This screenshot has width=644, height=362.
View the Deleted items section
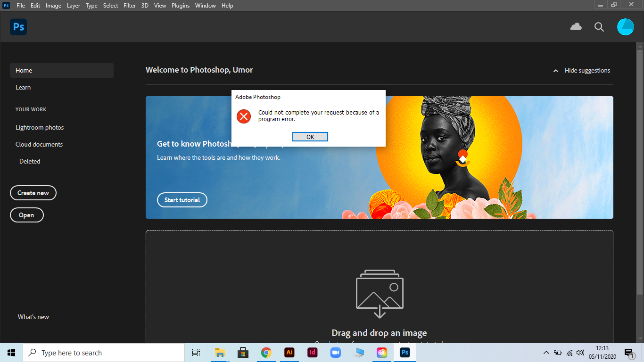pyautogui.click(x=29, y=161)
